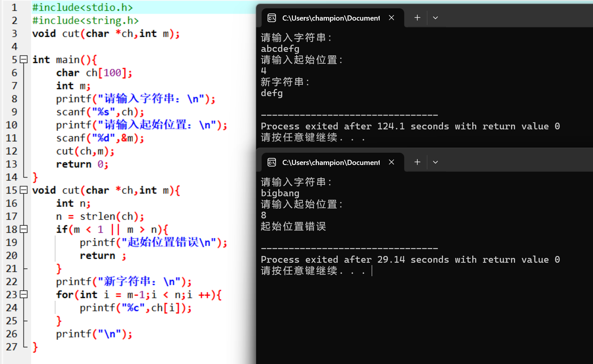Open tab dropdown in upper terminal window
This screenshot has width=593, height=364.
(x=435, y=18)
